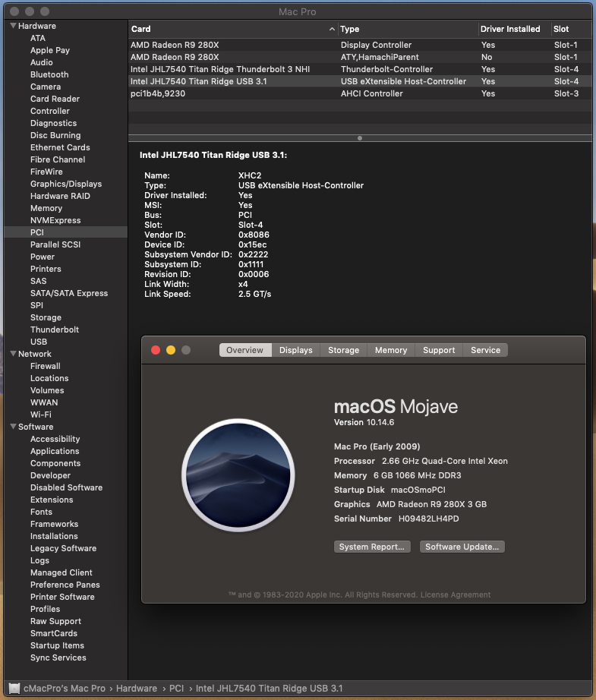Viewport: 596px width, 700px height.
Task: Click cMacPro's Mac Pro in path bar
Action: pyautogui.click(x=65, y=689)
